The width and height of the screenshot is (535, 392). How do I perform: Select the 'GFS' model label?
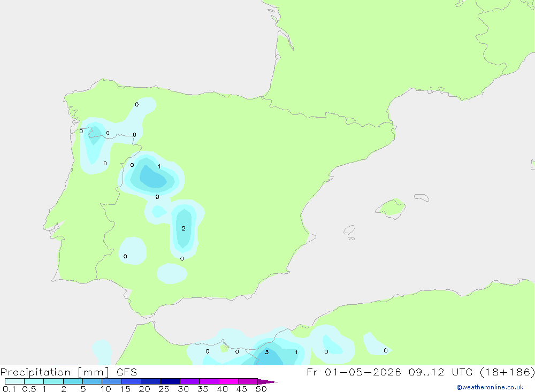(x=127, y=372)
